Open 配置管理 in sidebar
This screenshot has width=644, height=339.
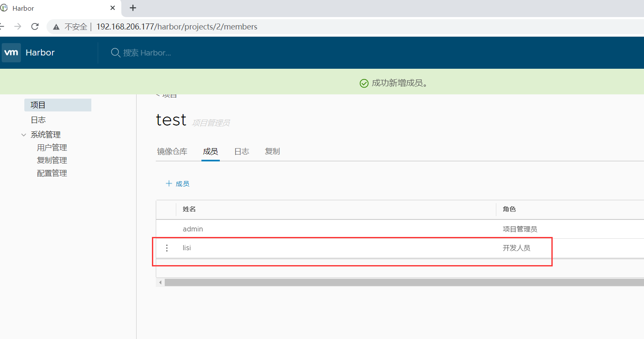[52, 173]
